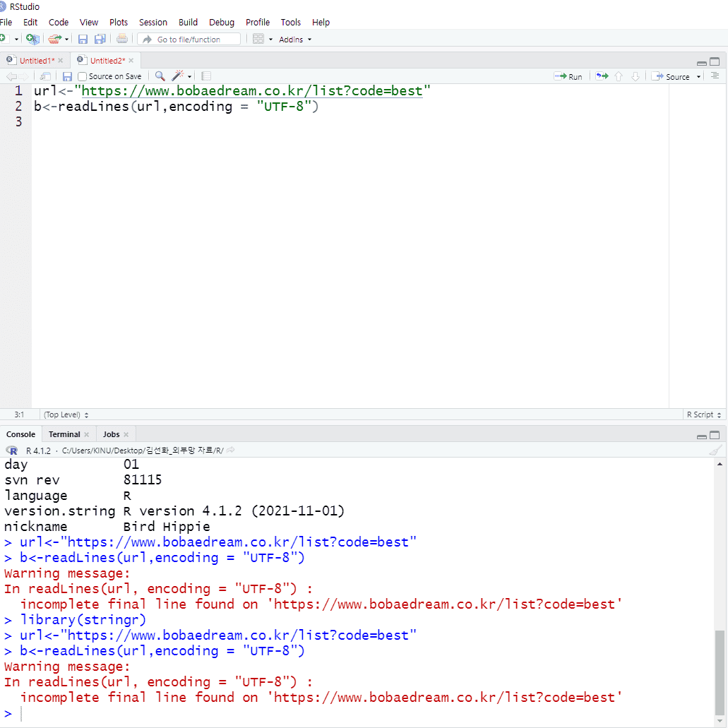Open the Help menu
Viewport: 728px width, 728px height.
(x=321, y=23)
